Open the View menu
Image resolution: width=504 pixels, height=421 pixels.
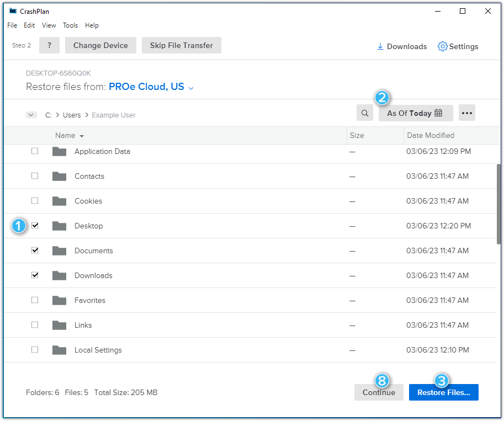(x=49, y=25)
